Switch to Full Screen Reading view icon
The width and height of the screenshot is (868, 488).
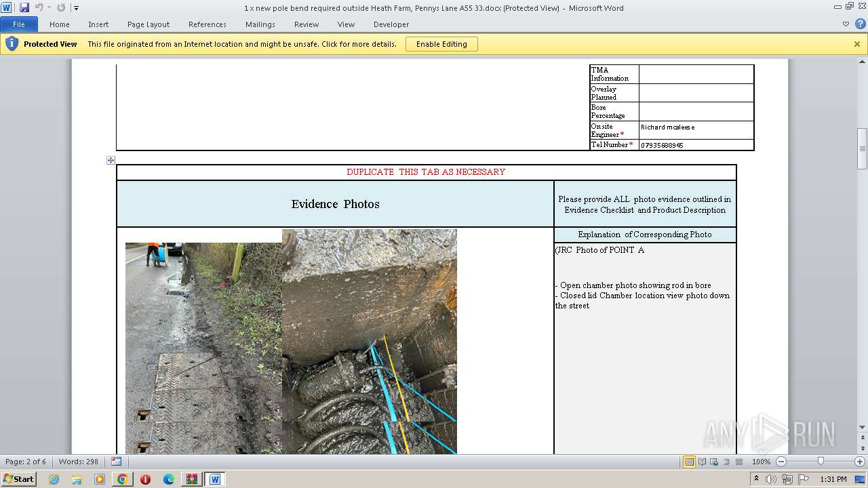tap(702, 462)
